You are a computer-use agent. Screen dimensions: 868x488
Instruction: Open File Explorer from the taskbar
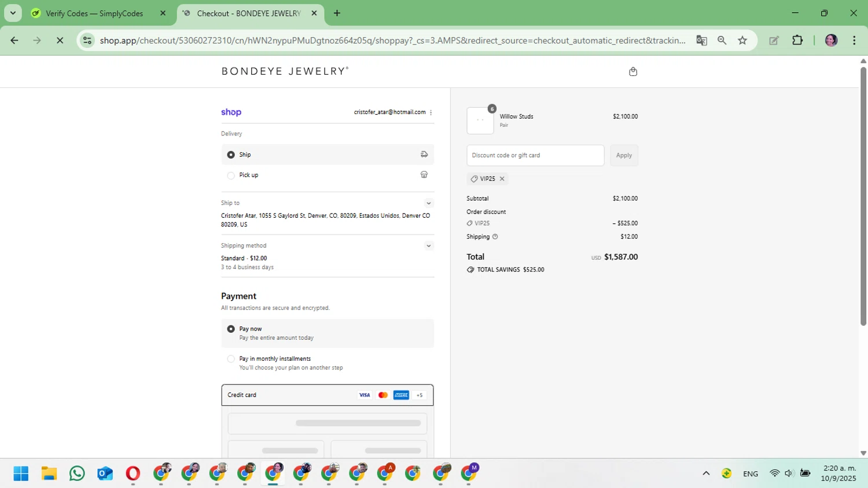click(49, 474)
